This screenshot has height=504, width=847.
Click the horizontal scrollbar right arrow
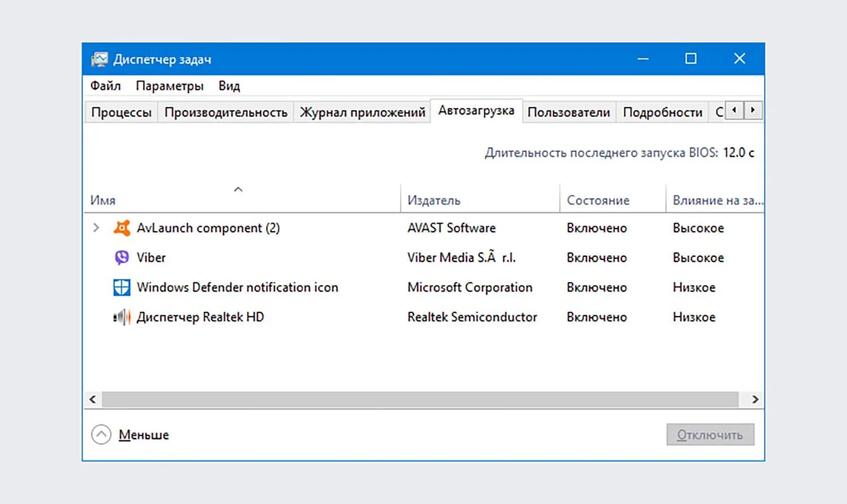756,400
